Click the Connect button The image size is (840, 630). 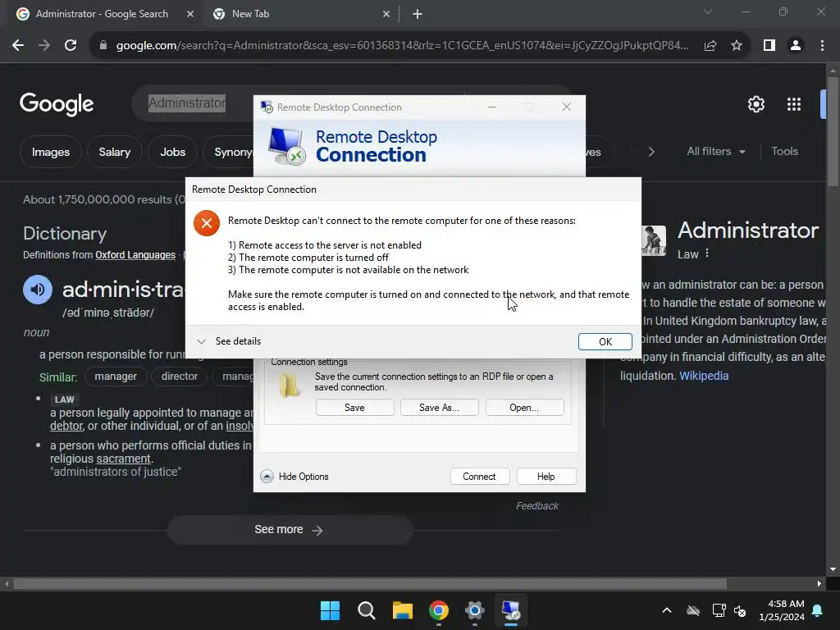point(479,477)
